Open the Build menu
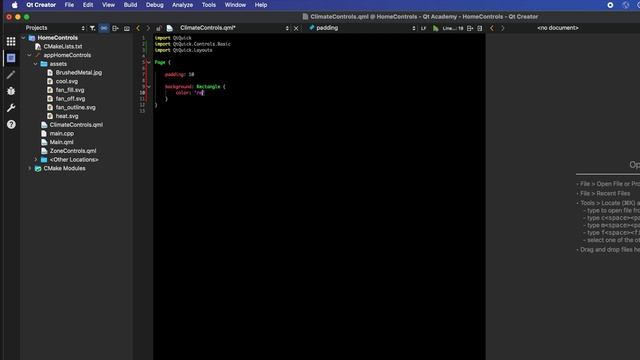 [x=130, y=5]
